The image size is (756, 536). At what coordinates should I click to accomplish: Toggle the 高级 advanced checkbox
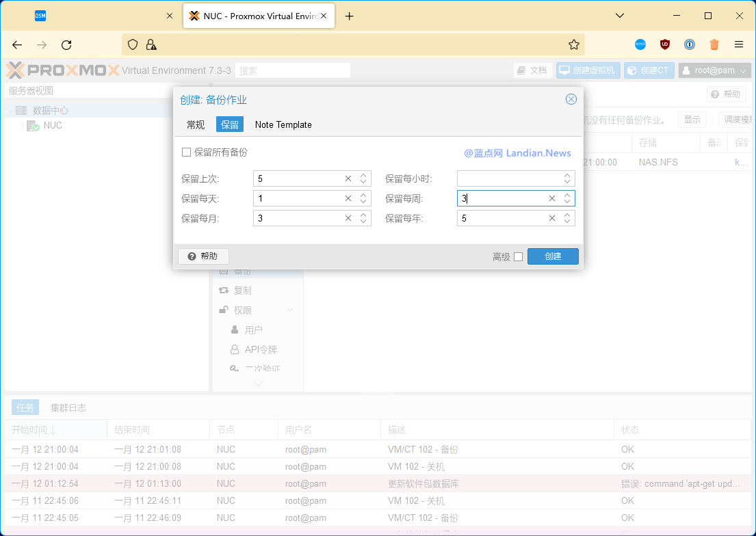(x=518, y=257)
